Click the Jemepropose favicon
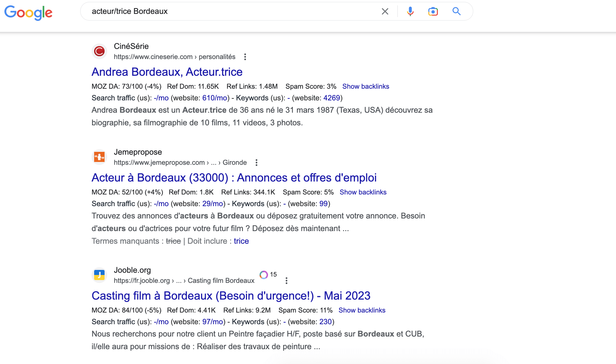Screen dimensions: 616x364 point(100,157)
